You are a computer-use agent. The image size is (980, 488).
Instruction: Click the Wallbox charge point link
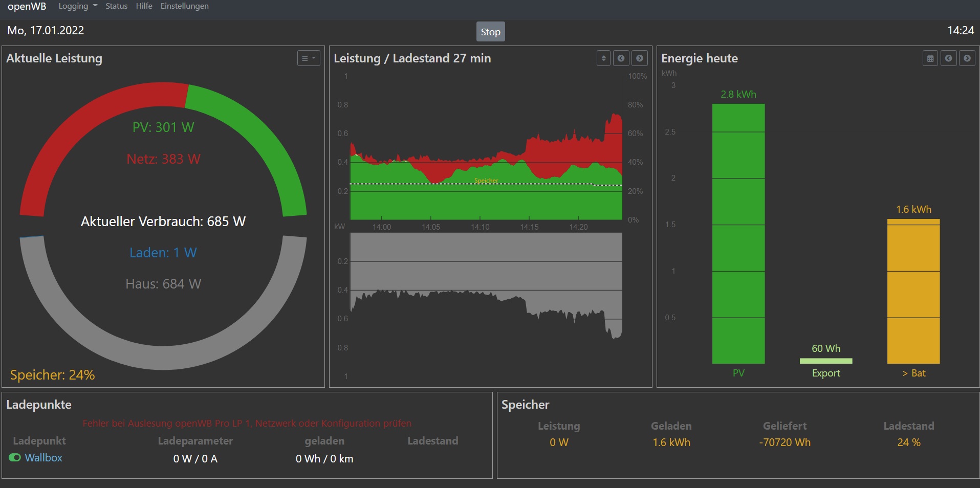43,458
